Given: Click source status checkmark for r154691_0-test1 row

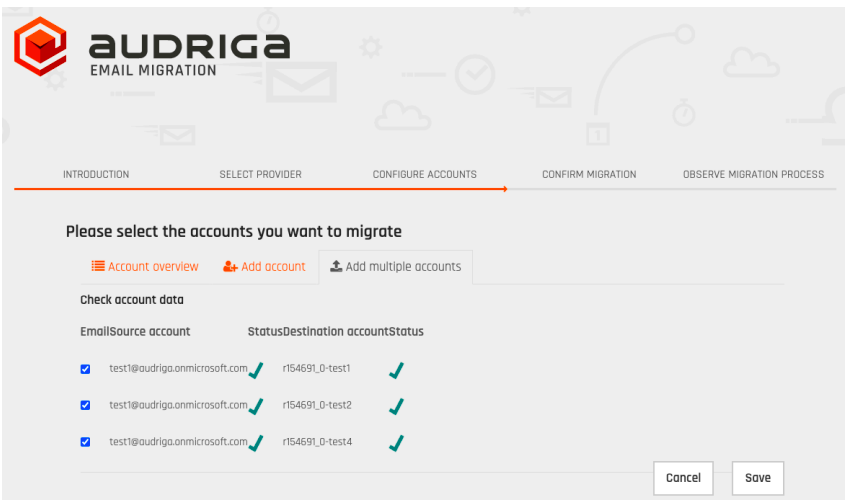Looking at the screenshot, I should coord(256,371).
